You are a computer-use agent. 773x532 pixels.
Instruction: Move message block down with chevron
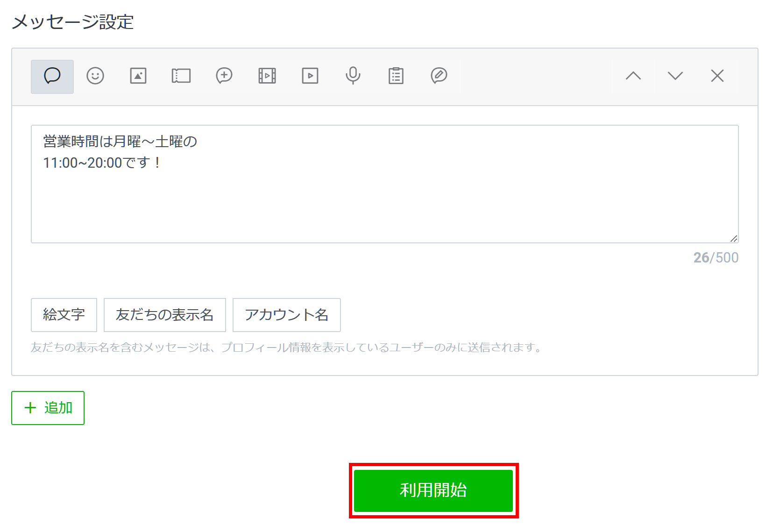(675, 76)
